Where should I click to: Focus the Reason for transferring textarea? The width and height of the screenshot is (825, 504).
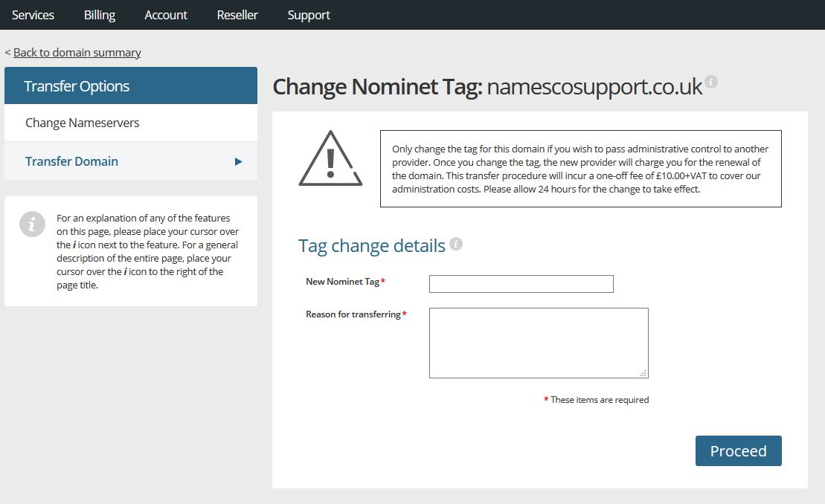(x=539, y=343)
